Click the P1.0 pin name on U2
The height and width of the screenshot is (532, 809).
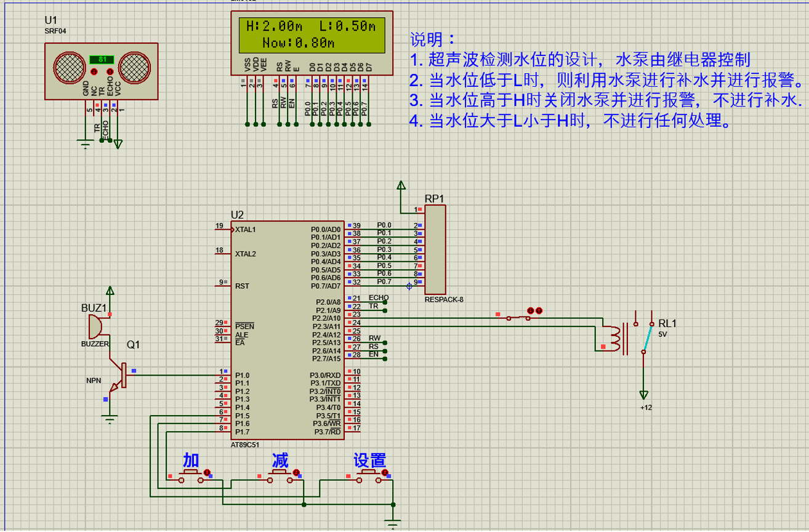[x=242, y=375]
